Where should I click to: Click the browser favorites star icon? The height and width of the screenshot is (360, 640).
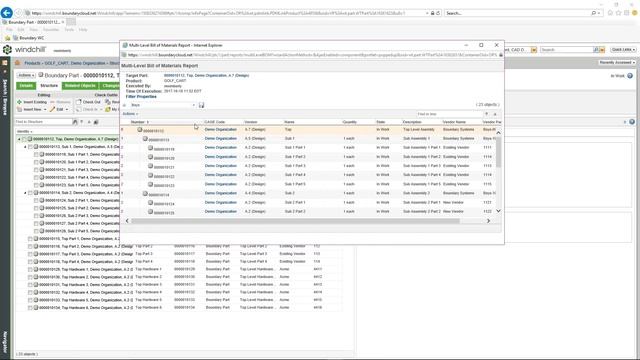coord(618,13)
